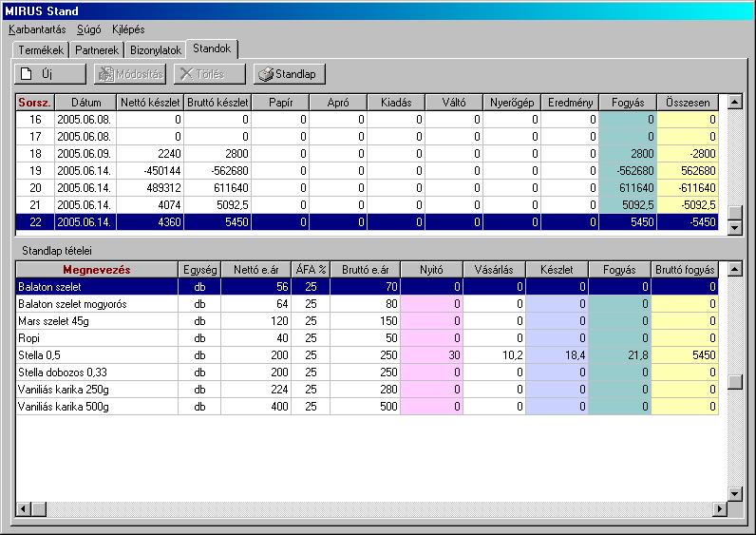Click the Váltó column header

tap(454, 103)
